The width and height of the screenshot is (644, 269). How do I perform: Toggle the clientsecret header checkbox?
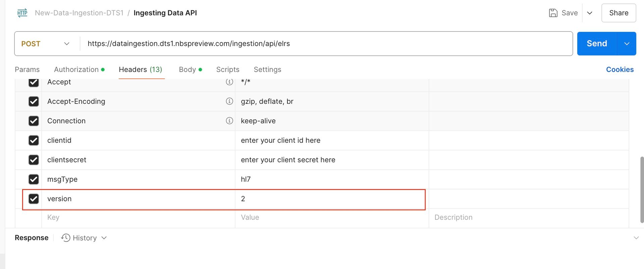click(34, 160)
